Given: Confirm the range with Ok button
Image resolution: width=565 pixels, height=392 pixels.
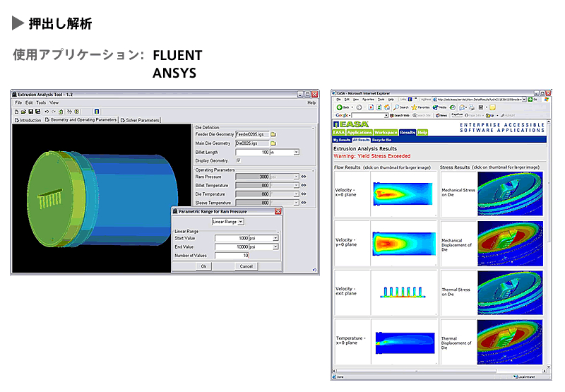Looking at the screenshot, I should coord(203,266).
